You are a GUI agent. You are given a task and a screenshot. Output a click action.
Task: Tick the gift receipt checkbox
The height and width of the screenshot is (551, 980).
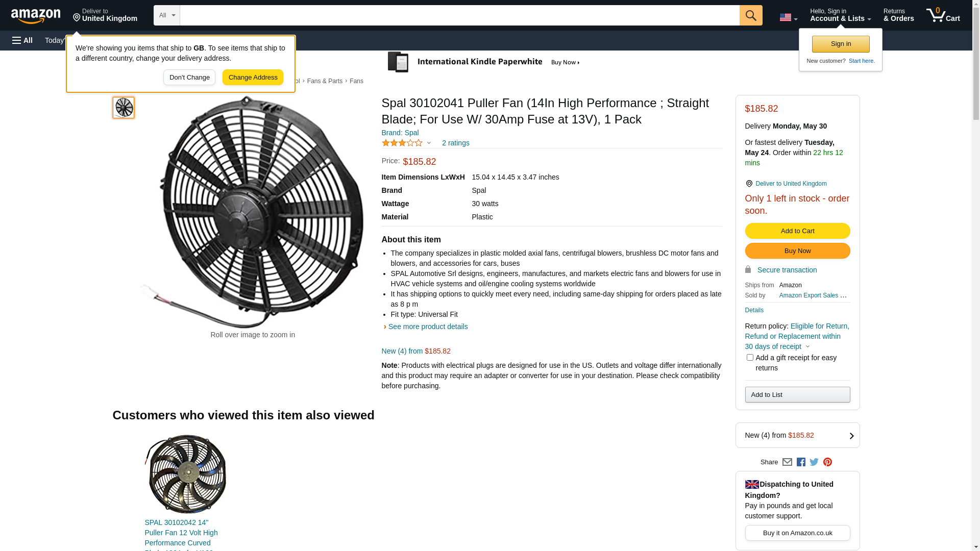pos(750,358)
